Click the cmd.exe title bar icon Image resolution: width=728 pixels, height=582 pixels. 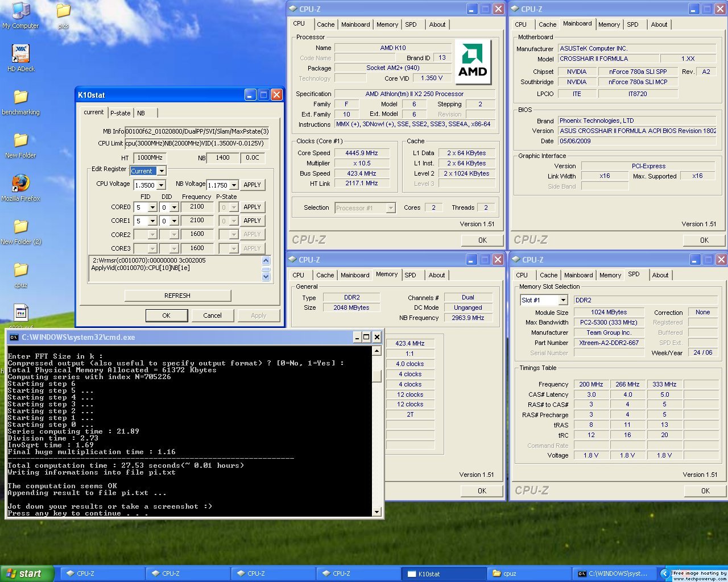14,337
